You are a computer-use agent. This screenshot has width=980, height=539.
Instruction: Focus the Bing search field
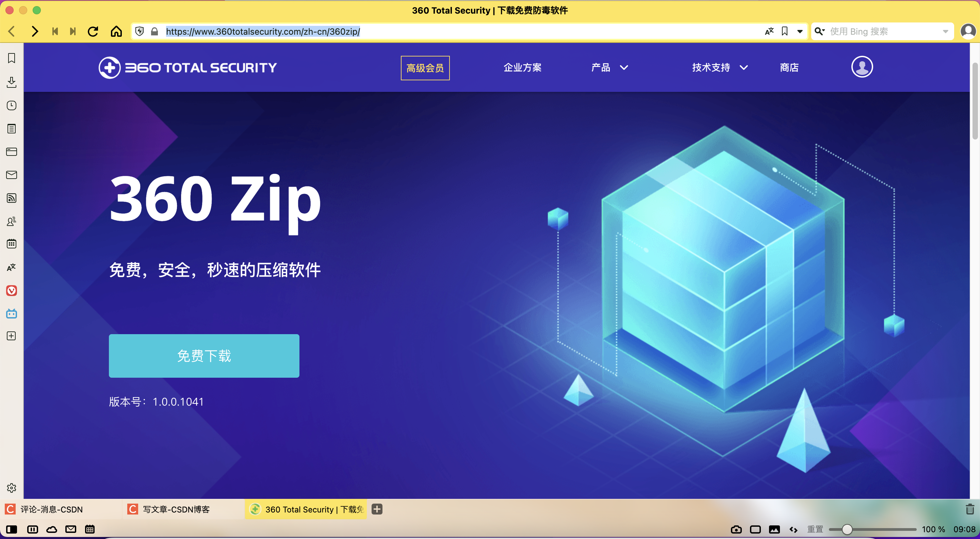(883, 31)
